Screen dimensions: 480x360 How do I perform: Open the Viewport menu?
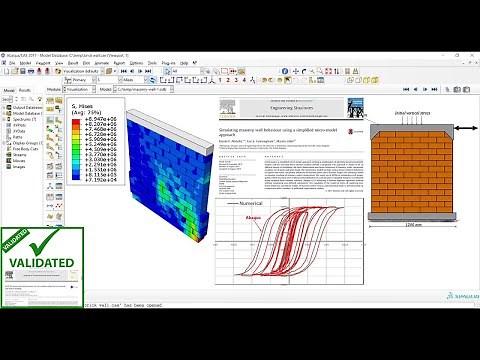point(43,63)
